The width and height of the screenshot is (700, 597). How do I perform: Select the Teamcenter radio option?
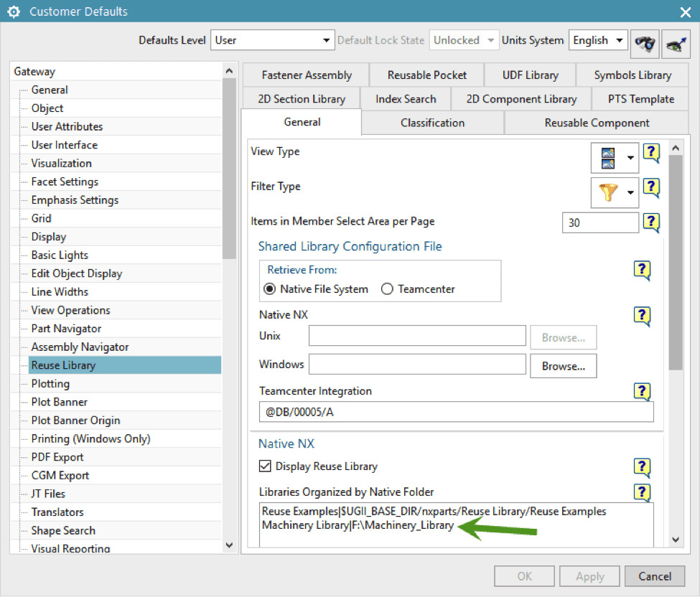tap(387, 289)
